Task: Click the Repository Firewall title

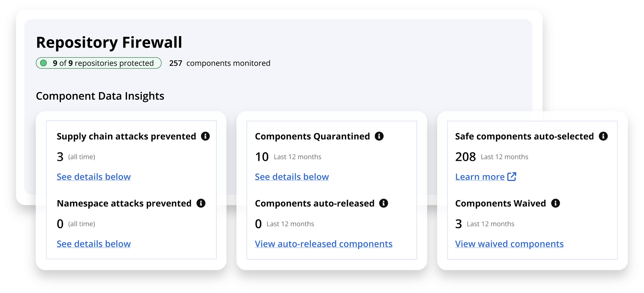Action: click(x=109, y=42)
